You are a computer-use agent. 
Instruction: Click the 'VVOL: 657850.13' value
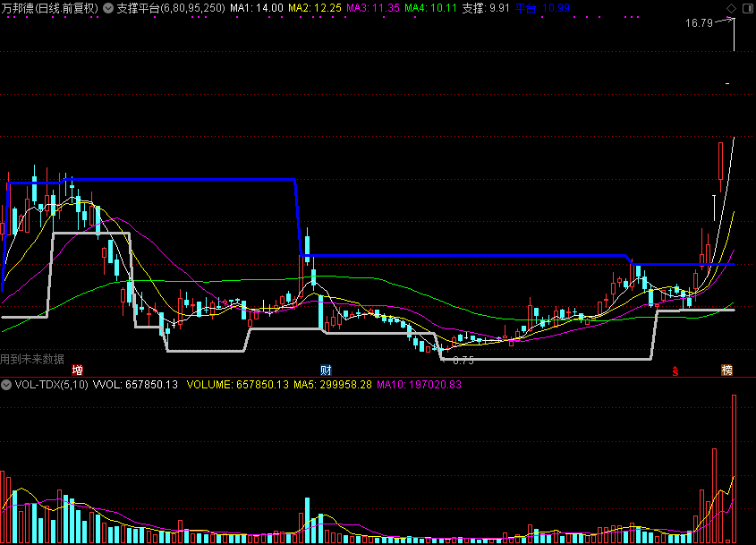click(x=135, y=385)
